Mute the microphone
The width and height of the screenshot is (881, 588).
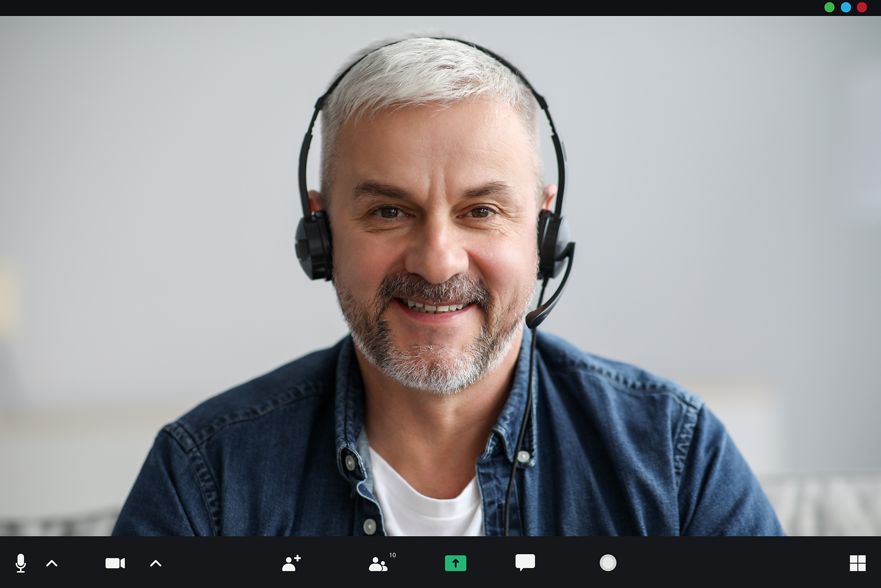click(21, 563)
